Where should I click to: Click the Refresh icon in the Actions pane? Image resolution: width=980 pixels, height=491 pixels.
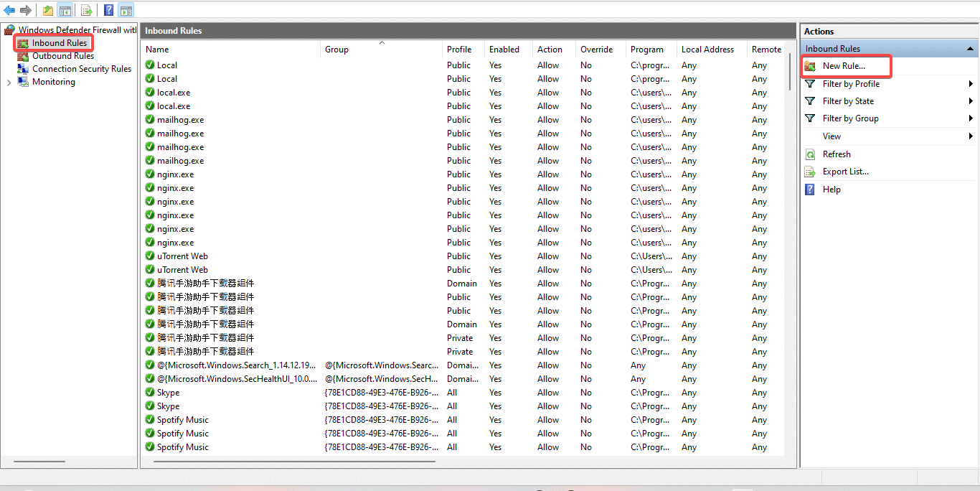(810, 154)
